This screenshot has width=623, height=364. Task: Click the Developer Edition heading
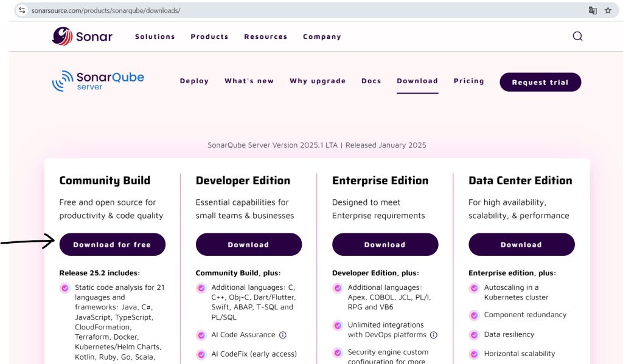click(243, 180)
